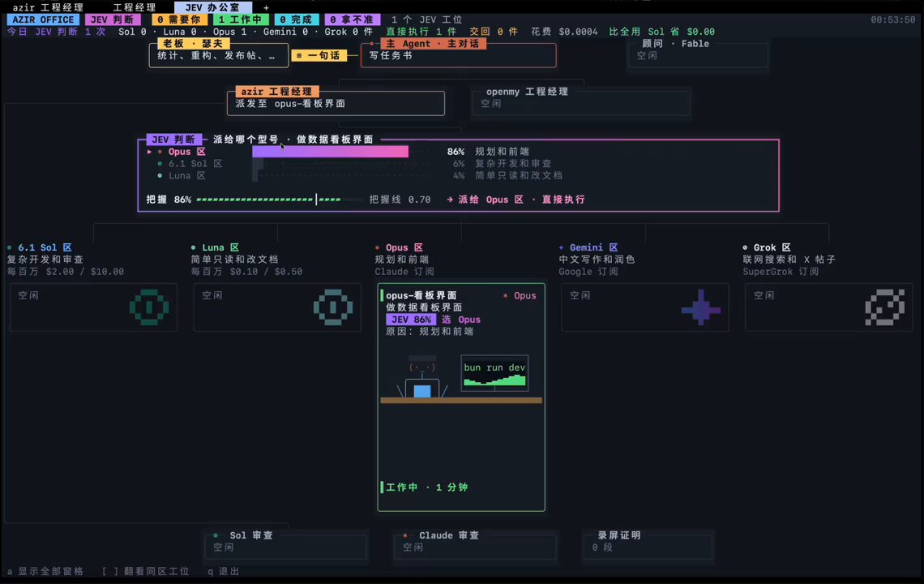Click the 今日 JEV 判断 1 次 stat
Viewport: 924px width, 584px height.
(x=57, y=32)
